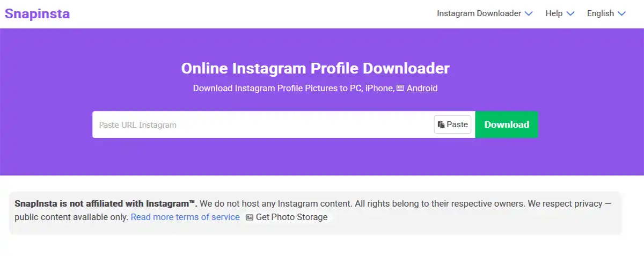Screen dimensions: 644x256
Task: Click the Snapinsta logo
Action: [x=37, y=13]
